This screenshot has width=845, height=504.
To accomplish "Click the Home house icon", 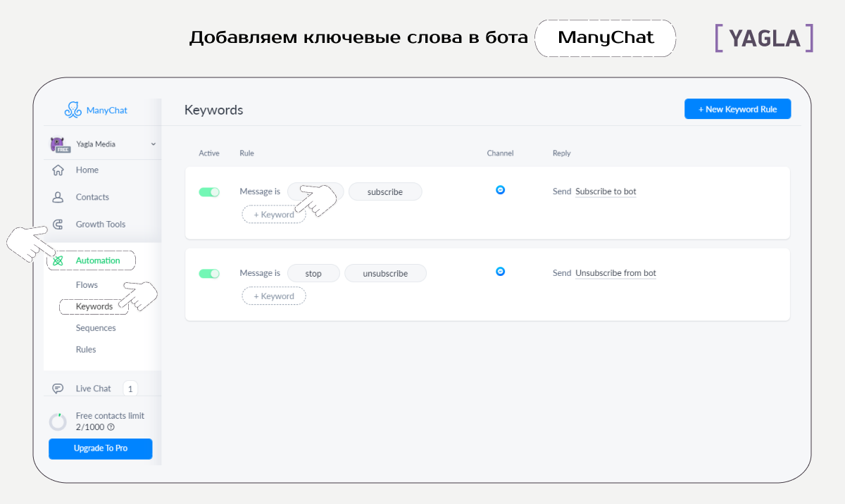I will click(58, 170).
